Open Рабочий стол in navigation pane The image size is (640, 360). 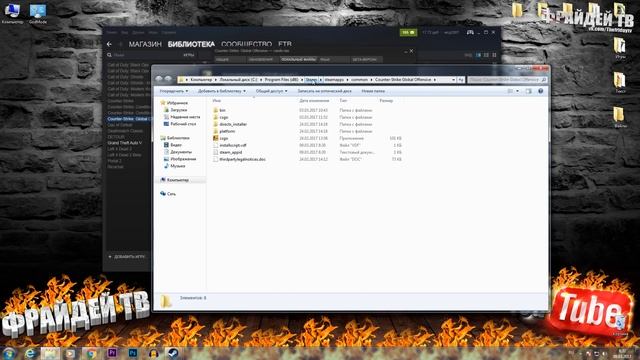point(183,124)
